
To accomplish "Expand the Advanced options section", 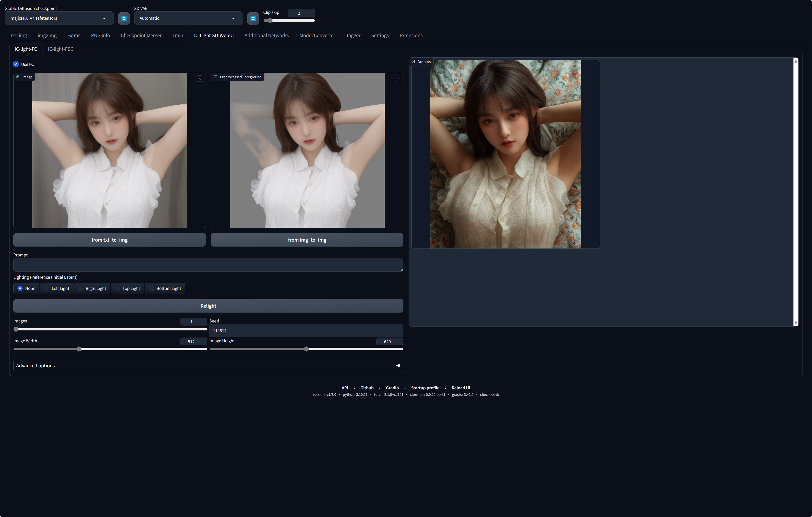I will pos(208,365).
